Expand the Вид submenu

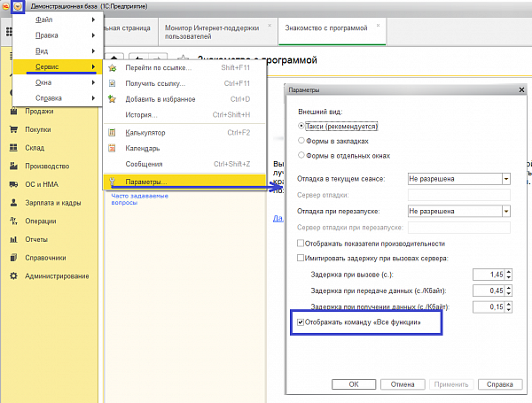58,50
